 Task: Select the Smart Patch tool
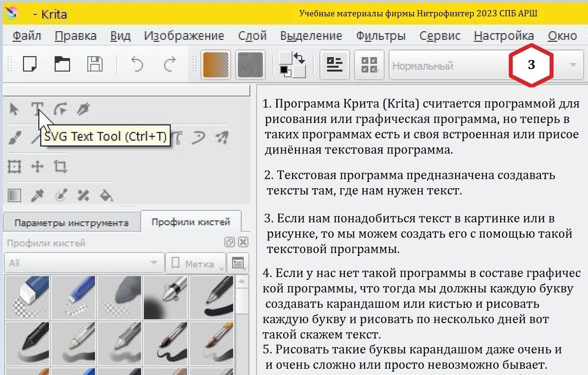pos(82,196)
